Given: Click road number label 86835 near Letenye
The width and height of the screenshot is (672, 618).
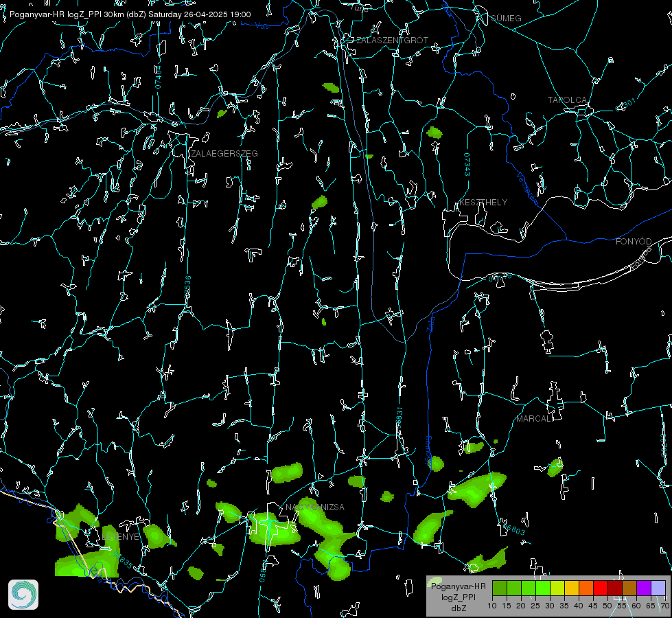Looking at the screenshot, I should pyautogui.click(x=123, y=560).
